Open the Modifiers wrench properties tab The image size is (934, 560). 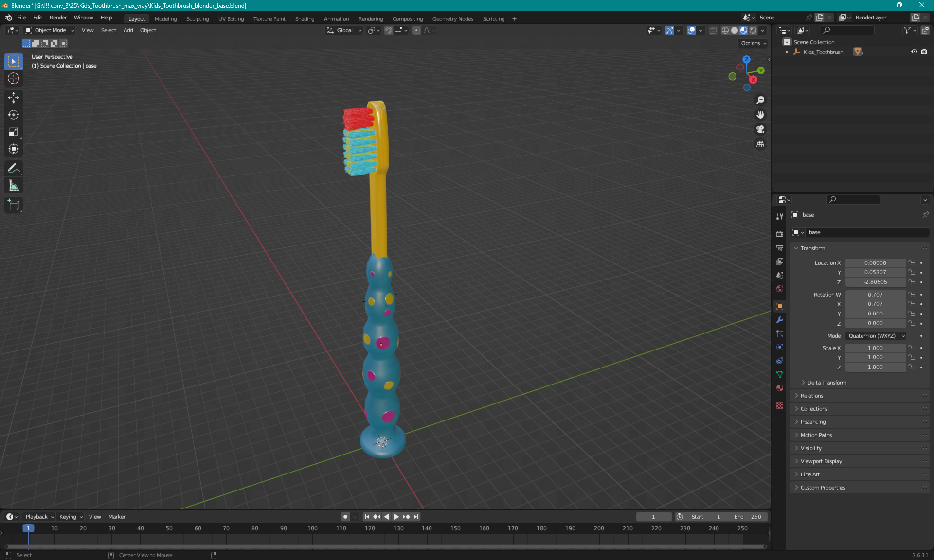pos(780,320)
